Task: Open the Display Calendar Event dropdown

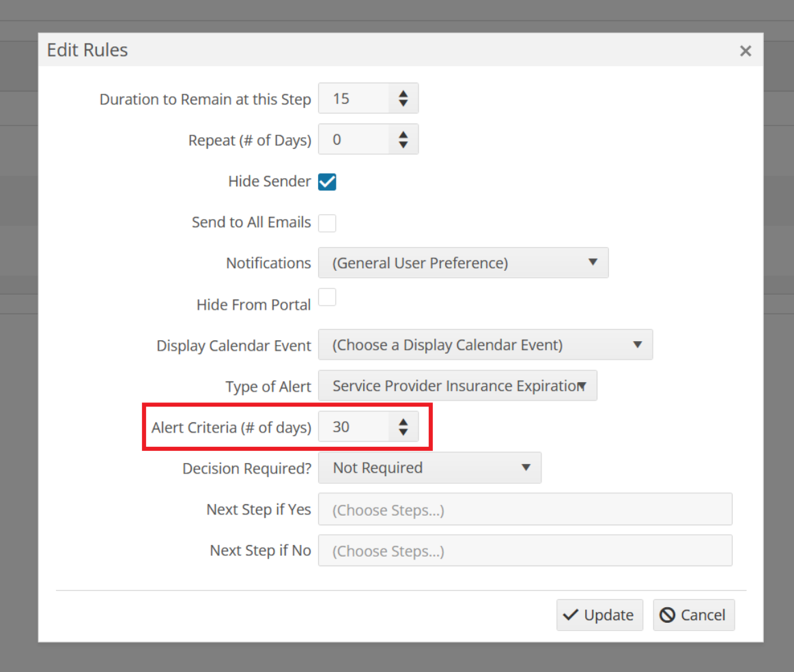Action: 485,345
